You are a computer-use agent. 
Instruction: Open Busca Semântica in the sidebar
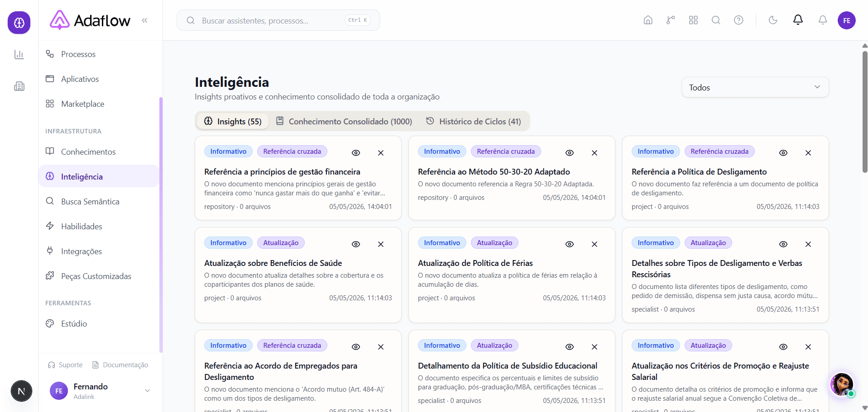99,202
